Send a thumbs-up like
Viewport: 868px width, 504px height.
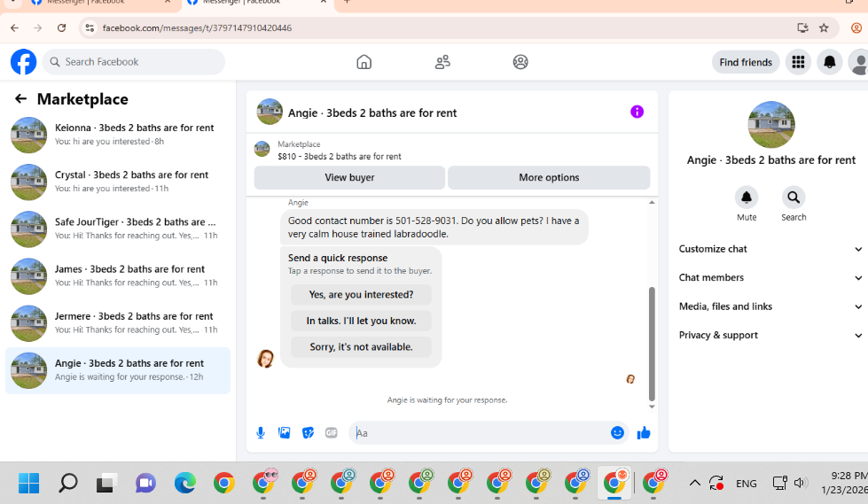pyautogui.click(x=644, y=433)
